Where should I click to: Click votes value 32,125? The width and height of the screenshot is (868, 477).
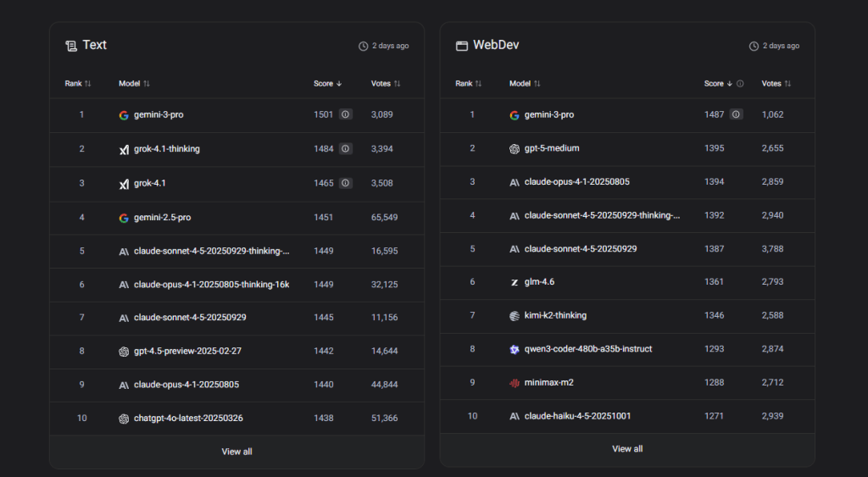[384, 285]
